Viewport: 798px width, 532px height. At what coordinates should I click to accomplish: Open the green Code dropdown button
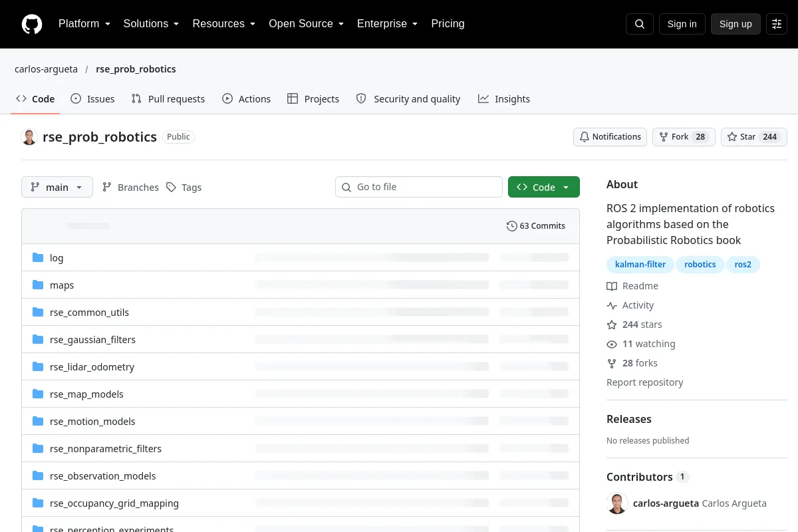[x=544, y=188]
